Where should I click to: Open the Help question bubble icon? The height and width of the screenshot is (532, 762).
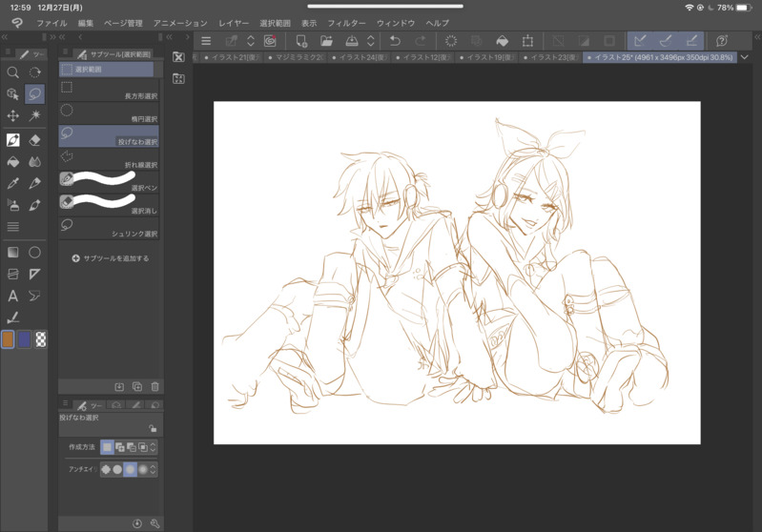pos(722,41)
